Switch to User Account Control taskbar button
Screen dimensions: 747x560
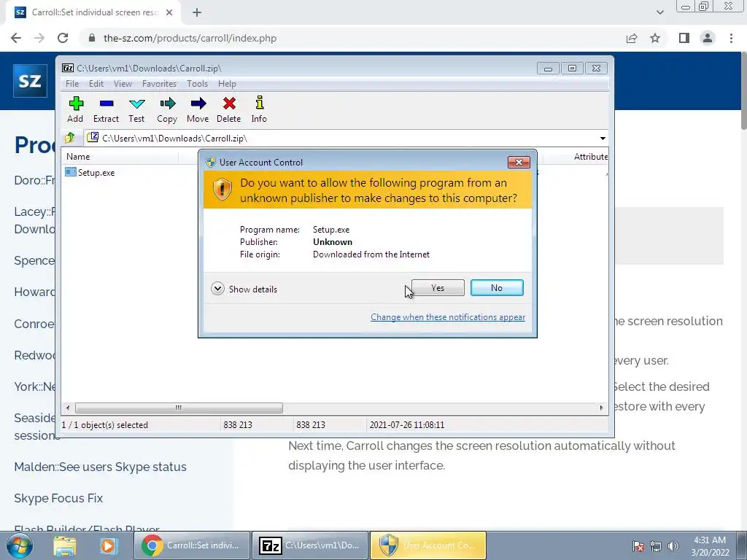[x=427, y=545]
